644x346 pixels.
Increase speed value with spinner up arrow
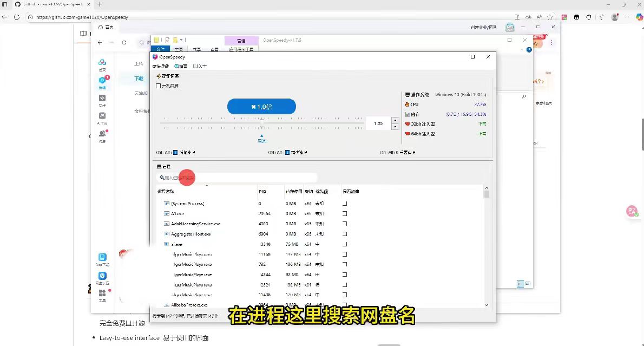pyautogui.click(x=395, y=120)
